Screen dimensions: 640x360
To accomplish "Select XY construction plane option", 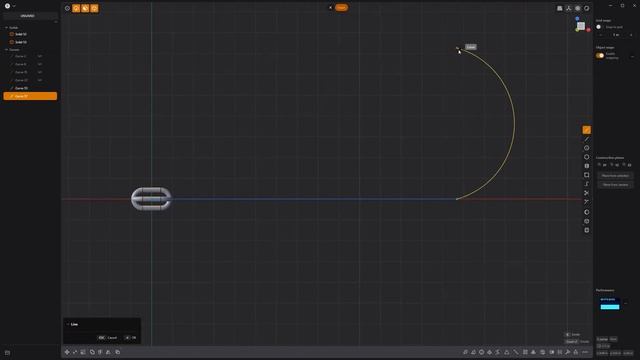I will pyautogui.click(x=602, y=165).
